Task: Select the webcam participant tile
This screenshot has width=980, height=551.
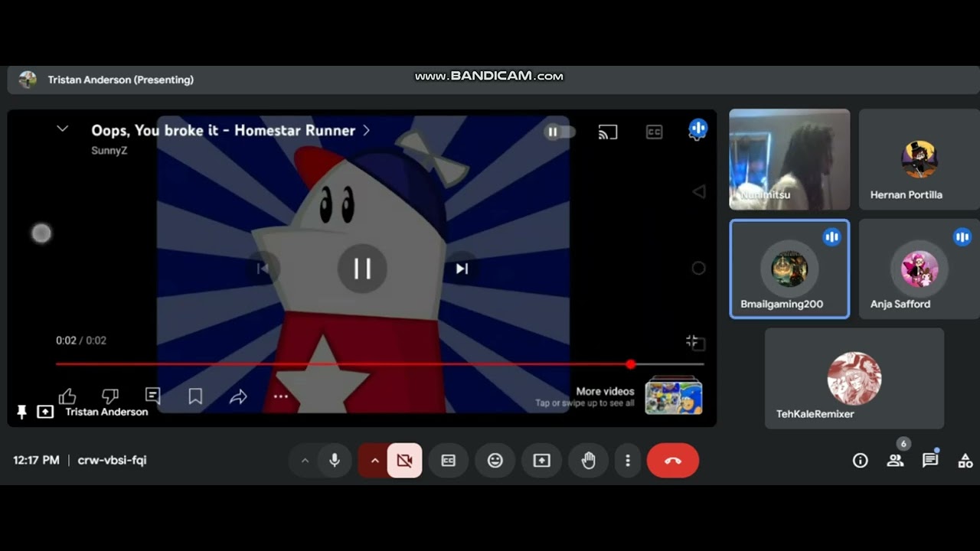Action: click(789, 159)
